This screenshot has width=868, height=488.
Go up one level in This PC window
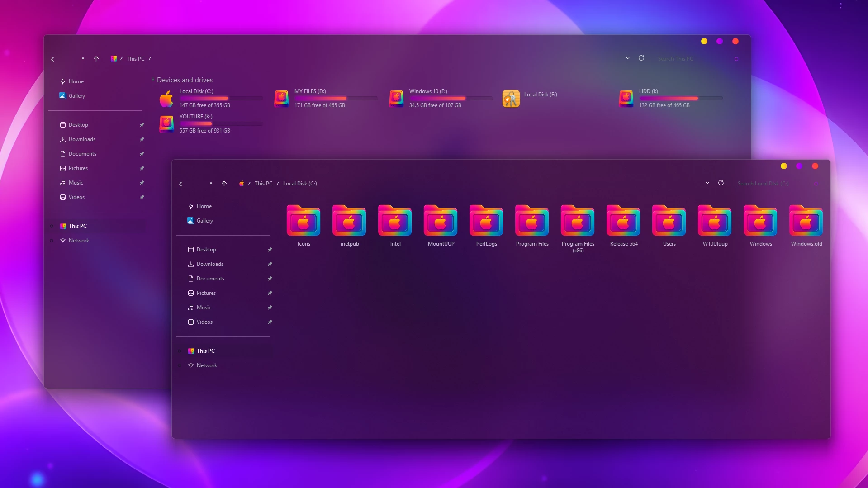[96, 59]
